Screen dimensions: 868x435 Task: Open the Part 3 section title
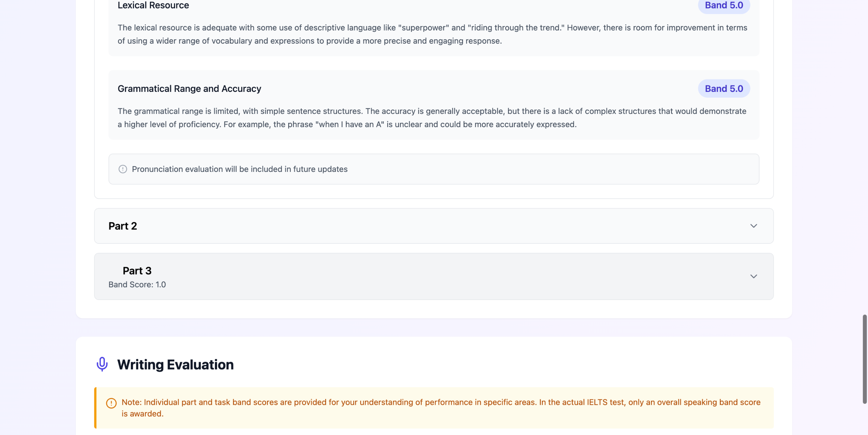pos(137,271)
